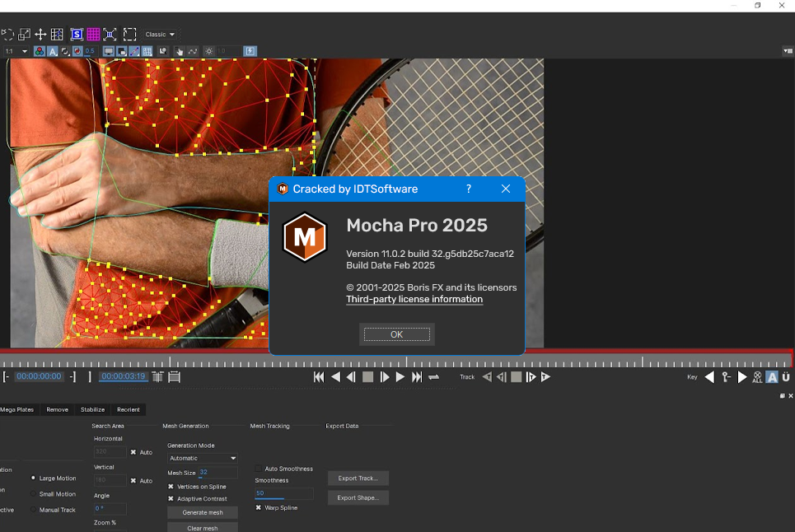This screenshot has width=795, height=532.
Task: Toggle the spline tangents diagonal line icon
Action: [x=134, y=51]
